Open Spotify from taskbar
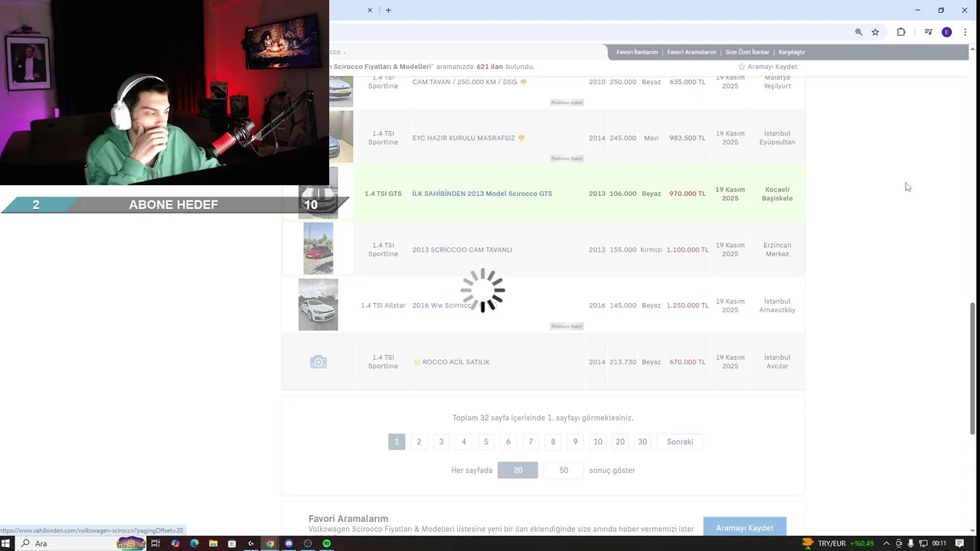This screenshot has height=551, width=980. point(327,543)
